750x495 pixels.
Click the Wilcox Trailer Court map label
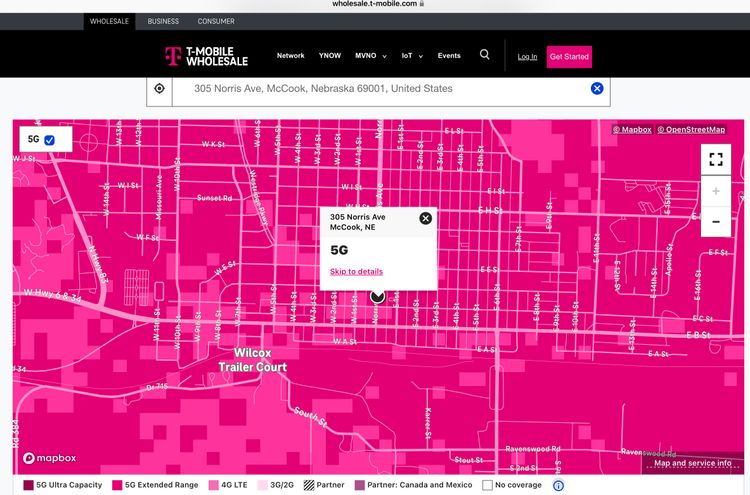[253, 360]
